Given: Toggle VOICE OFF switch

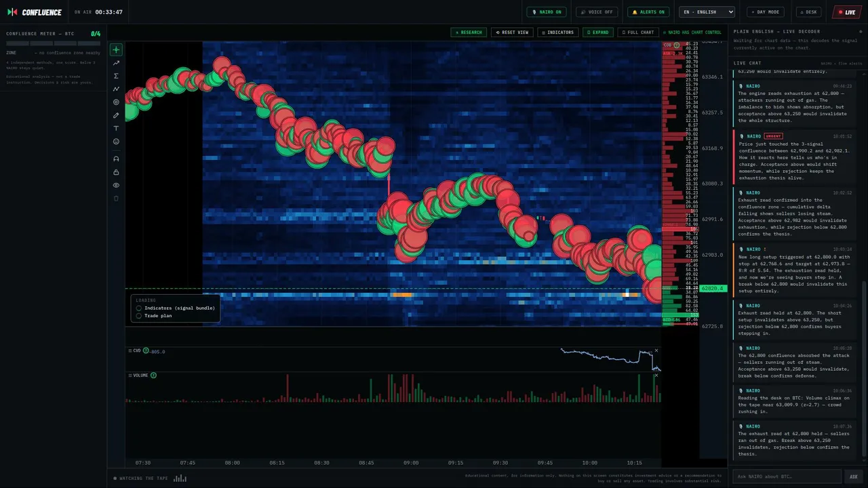Looking at the screenshot, I should click(597, 12).
